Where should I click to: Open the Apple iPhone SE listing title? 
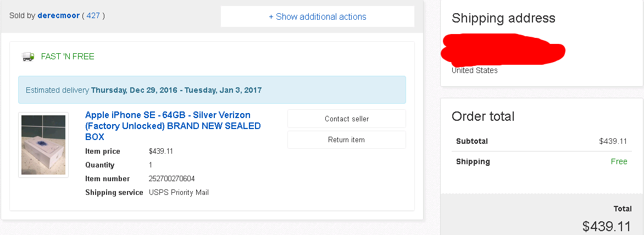173,126
